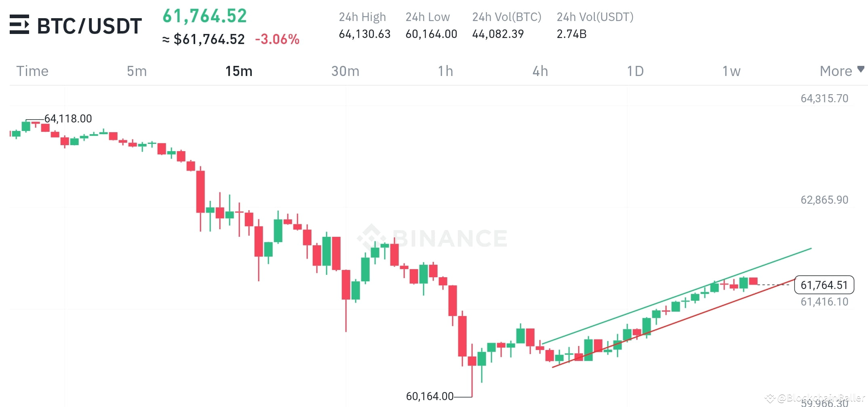Expand the chevron next to More
The image size is (868, 407).
tap(860, 70)
